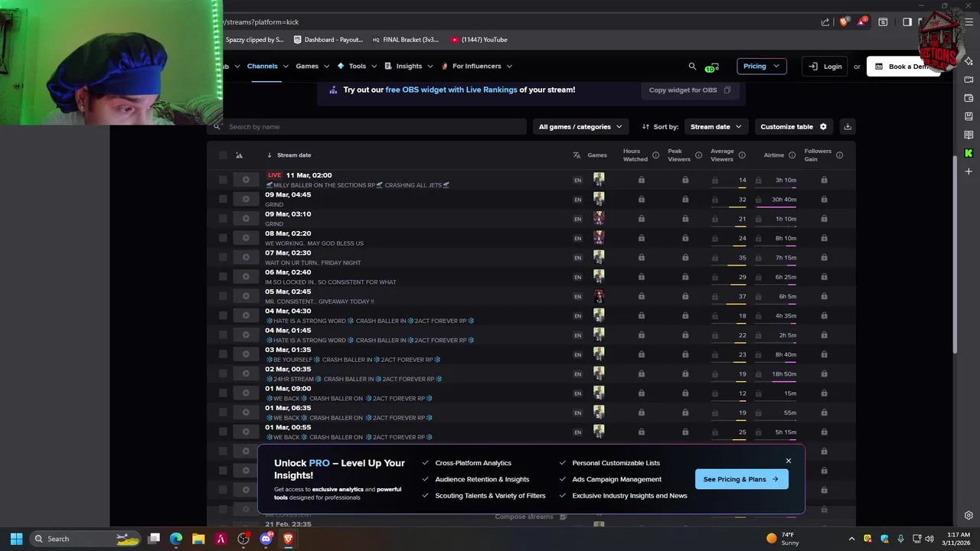The height and width of the screenshot is (551, 980).
Task: Click the share page icon in address bar
Action: (825, 22)
